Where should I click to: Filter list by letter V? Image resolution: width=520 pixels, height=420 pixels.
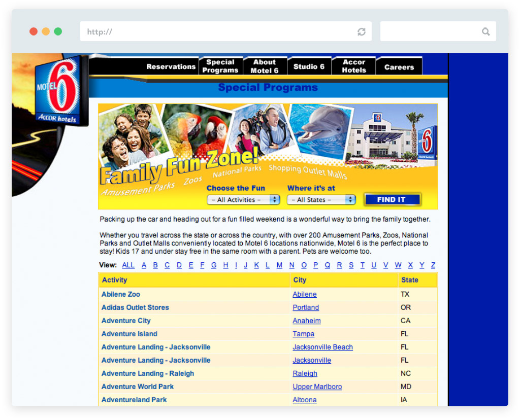[x=385, y=265]
